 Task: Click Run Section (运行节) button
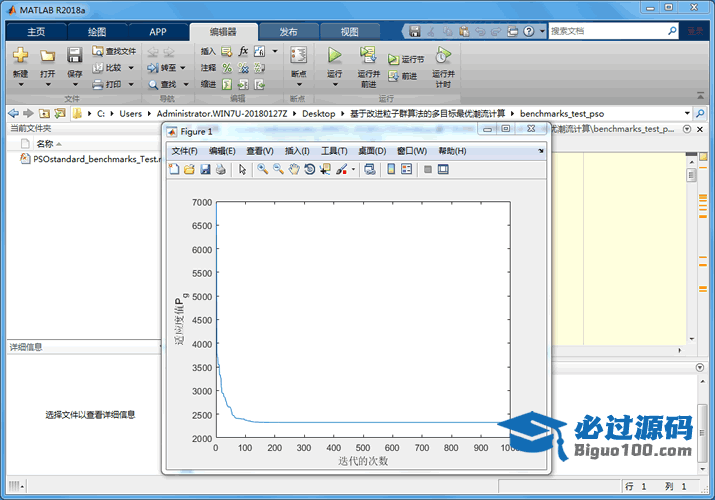coord(406,59)
